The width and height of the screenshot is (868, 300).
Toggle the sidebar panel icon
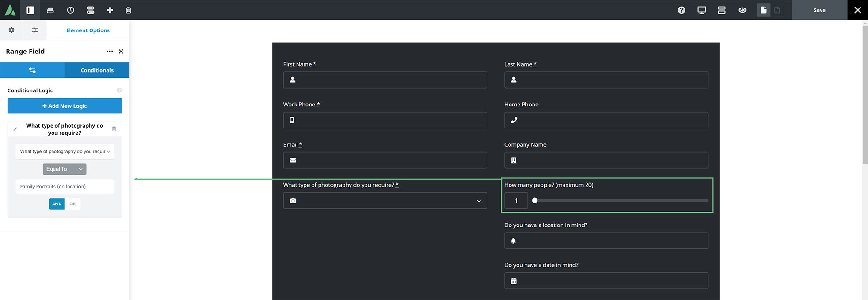coord(30,10)
